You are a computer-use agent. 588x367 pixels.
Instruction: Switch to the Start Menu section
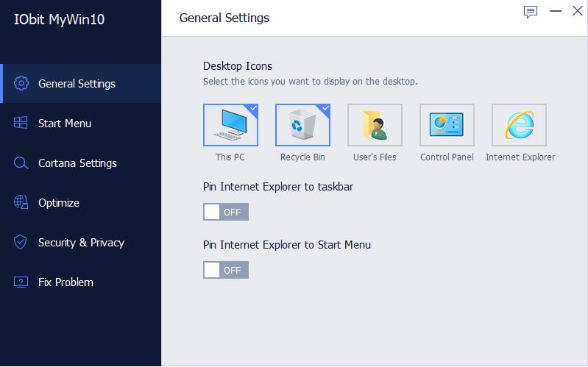[x=81, y=123]
